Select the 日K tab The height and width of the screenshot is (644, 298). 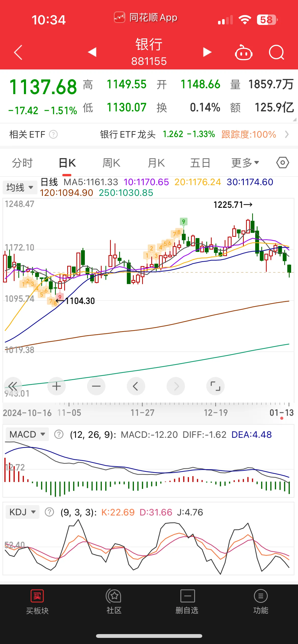coord(67,163)
